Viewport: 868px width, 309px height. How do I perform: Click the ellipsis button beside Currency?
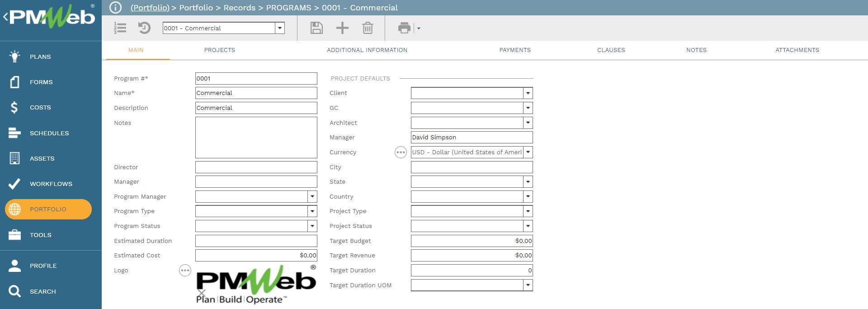(x=401, y=152)
